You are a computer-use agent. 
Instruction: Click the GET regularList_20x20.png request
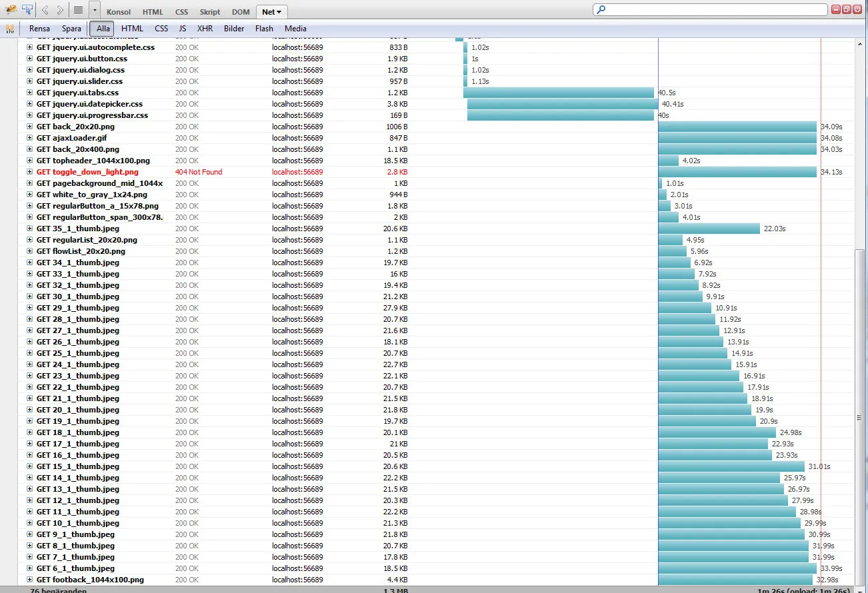coord(87,240)
